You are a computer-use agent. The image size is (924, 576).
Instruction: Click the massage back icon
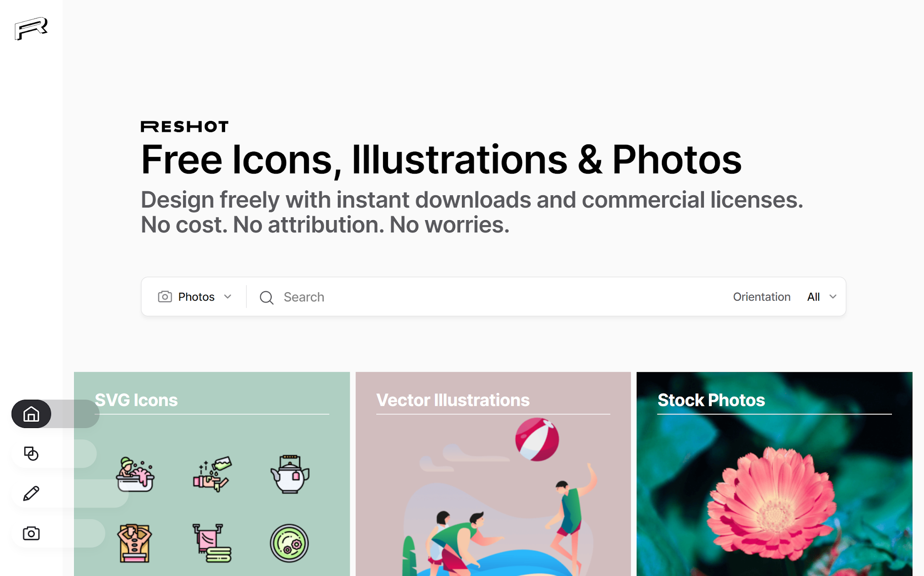(x=134, y=543)
